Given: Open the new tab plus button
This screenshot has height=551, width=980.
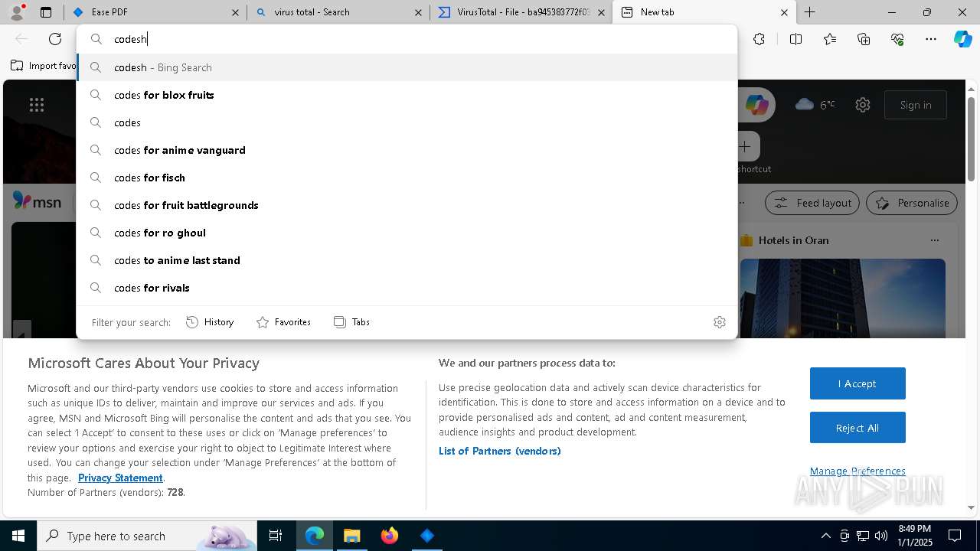Looking at the screenshot, I should pyautogui.click(x=809, y=12).
